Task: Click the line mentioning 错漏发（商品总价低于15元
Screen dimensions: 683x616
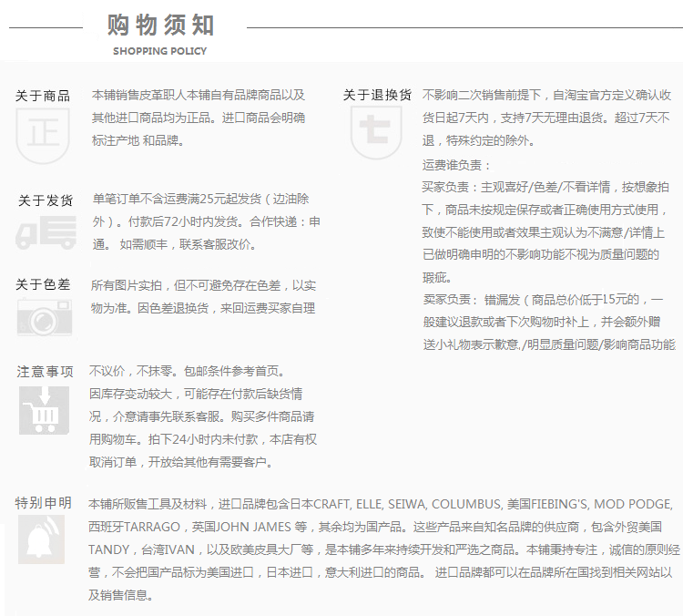Action: (543, 300)
